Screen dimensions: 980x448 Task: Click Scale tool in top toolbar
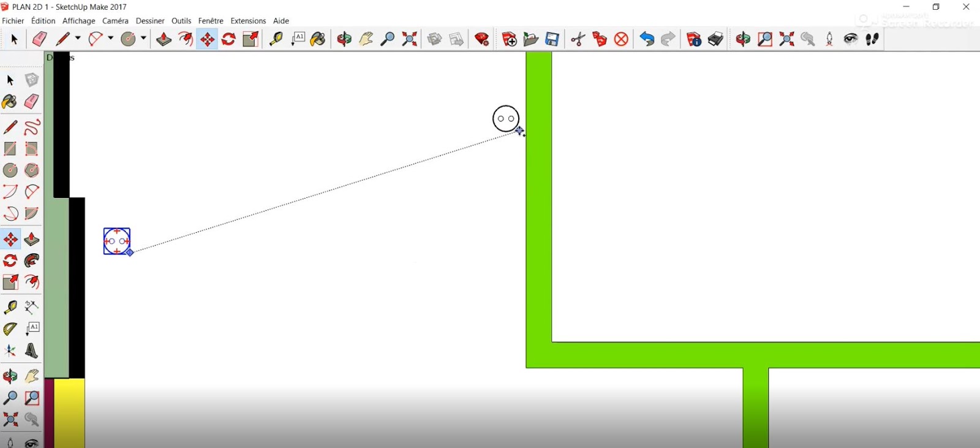click(x=251, y=39)
